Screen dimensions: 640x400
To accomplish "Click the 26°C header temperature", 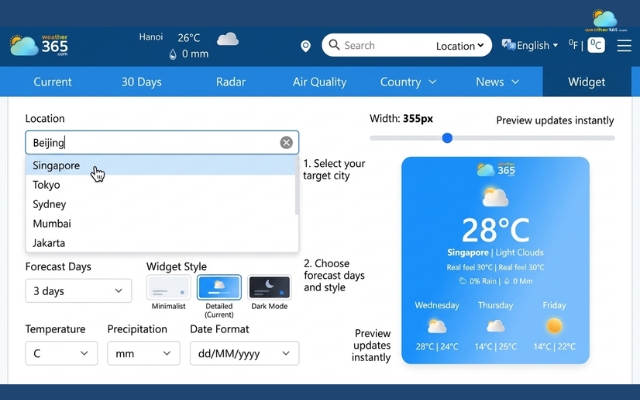I will [x=189, y=38].
